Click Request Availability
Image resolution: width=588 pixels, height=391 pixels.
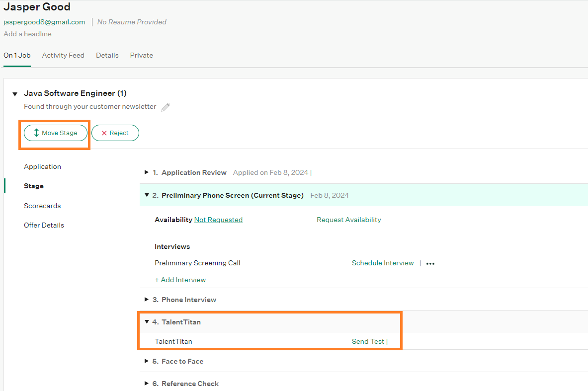[349, 220]
